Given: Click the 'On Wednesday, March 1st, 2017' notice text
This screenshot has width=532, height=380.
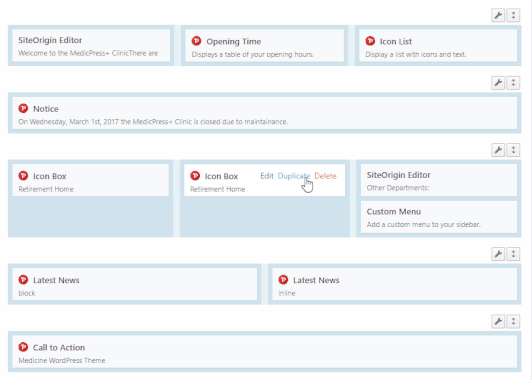Looking at the screenshot, I should 153,121.
